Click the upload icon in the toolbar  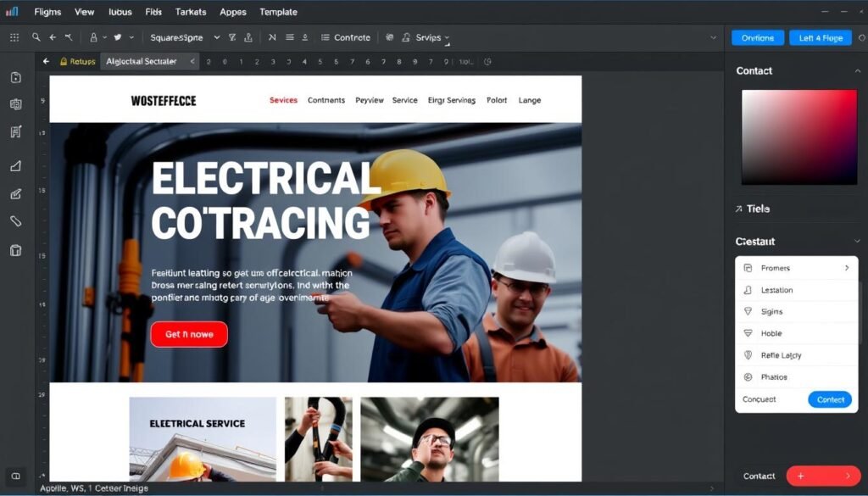point(247,37)
